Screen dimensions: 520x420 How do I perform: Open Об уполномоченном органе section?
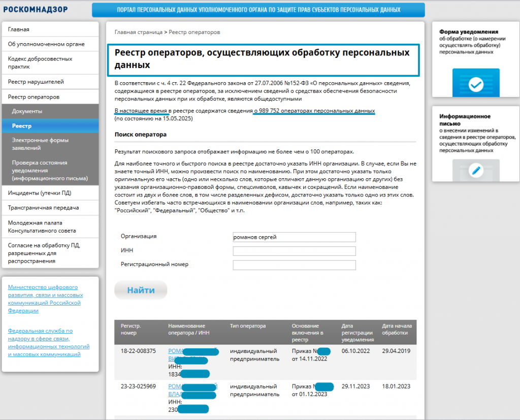[50, 44]
